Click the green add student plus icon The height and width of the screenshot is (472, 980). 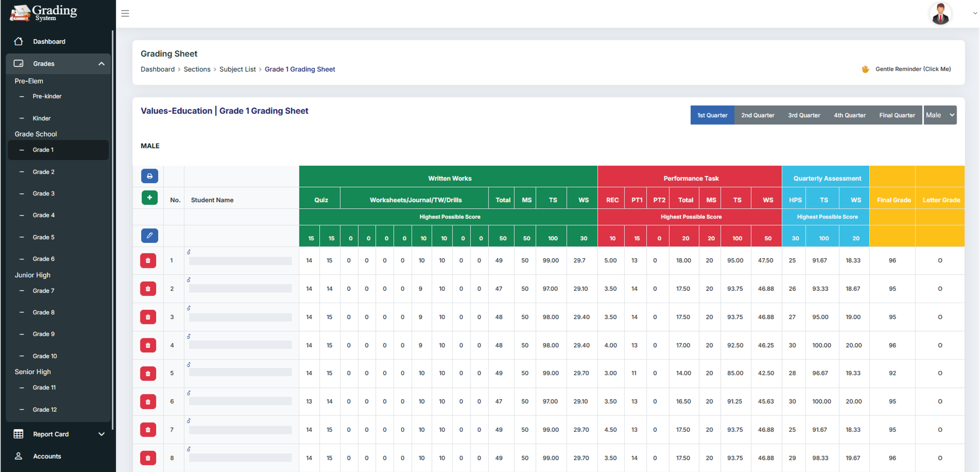150,197
